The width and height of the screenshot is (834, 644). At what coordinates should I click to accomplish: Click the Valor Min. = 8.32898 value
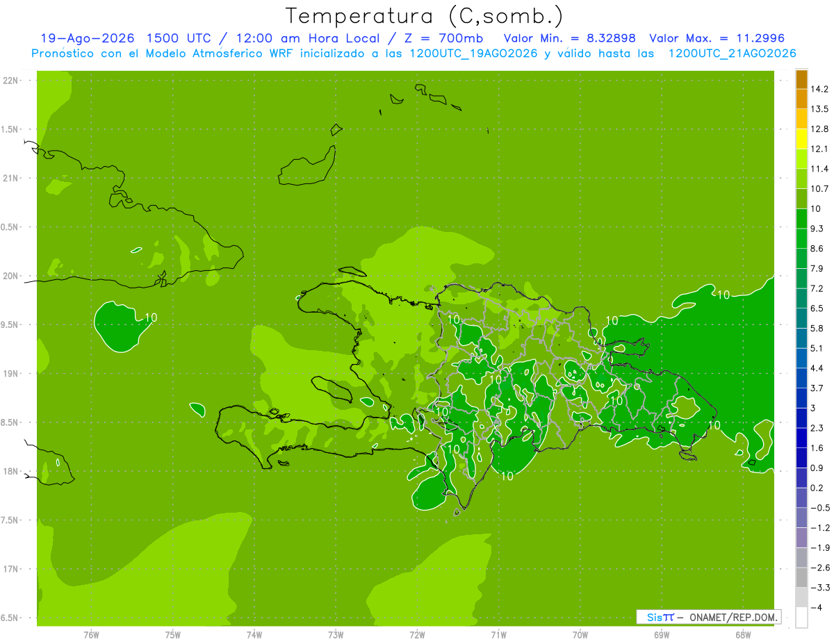click(x=570, y=38)
